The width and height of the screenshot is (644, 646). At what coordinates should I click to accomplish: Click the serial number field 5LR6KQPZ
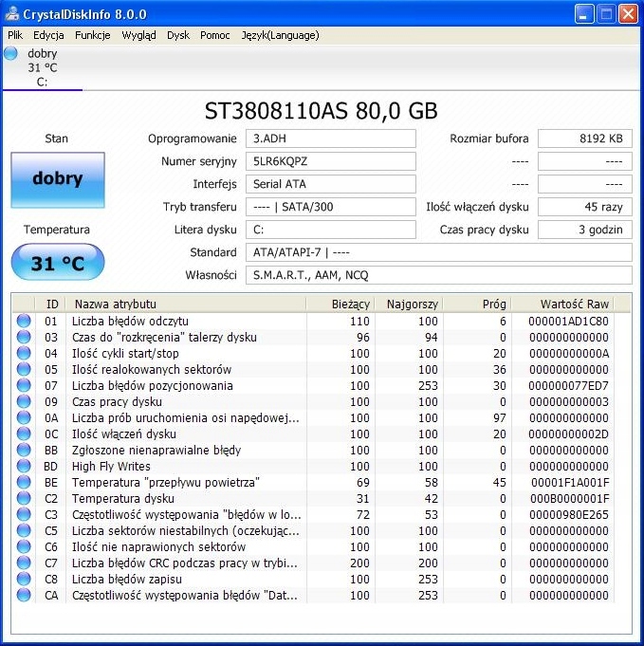pos(331,161)
